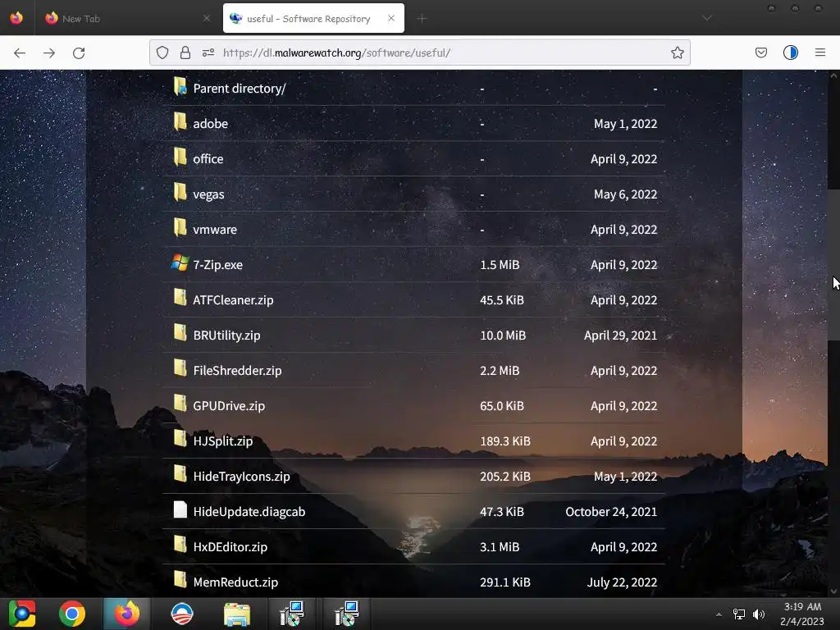Open Save to Pocket
The width and height of the screenshot is (840, 630).
pos(760,52)
